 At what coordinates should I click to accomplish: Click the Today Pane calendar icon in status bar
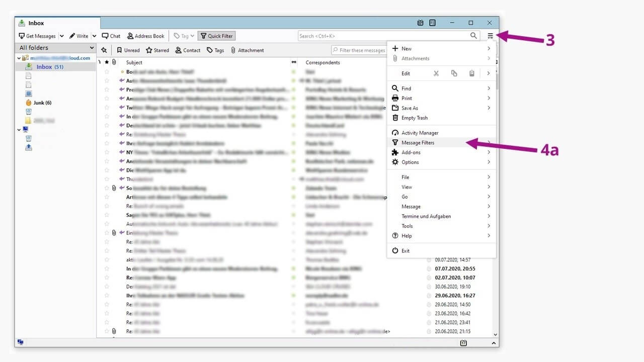[x=464, y=342]
